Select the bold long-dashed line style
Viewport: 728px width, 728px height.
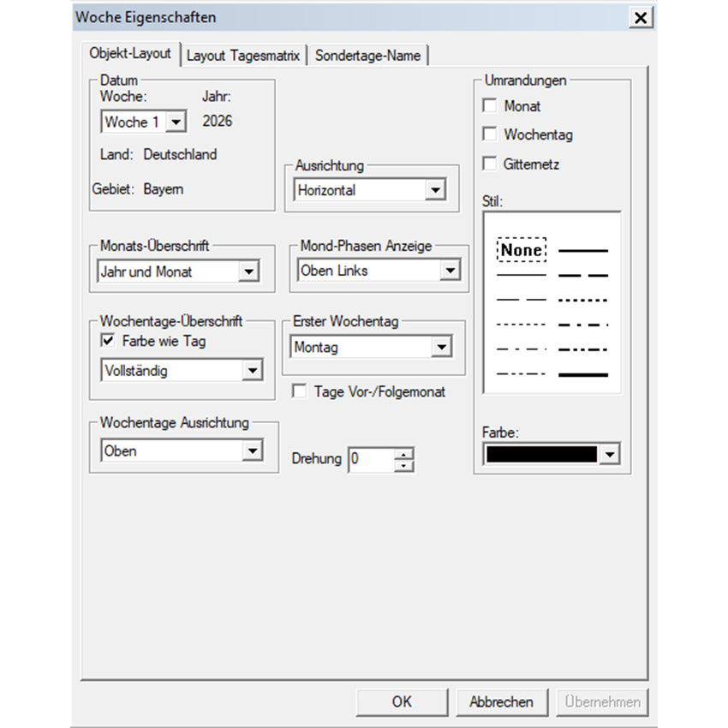tap(582, 276)
